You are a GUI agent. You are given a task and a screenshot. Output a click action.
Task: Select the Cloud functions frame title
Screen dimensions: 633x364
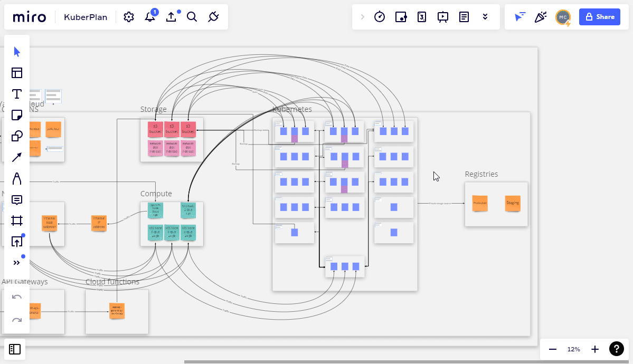point(112,281)
